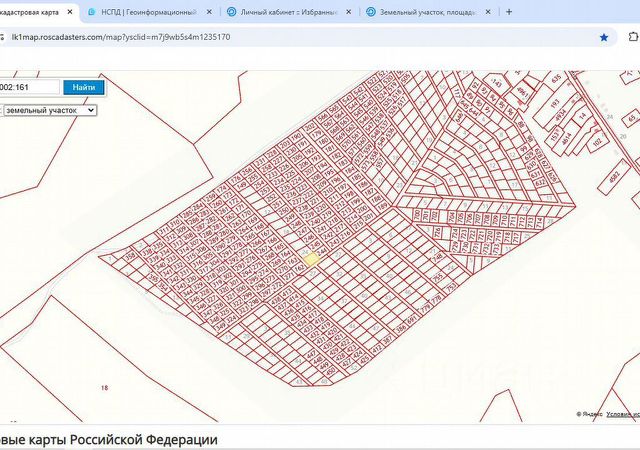Switch to the Земельный участок, площадь tab
640x450 pixels.
(x=428, y=12)
